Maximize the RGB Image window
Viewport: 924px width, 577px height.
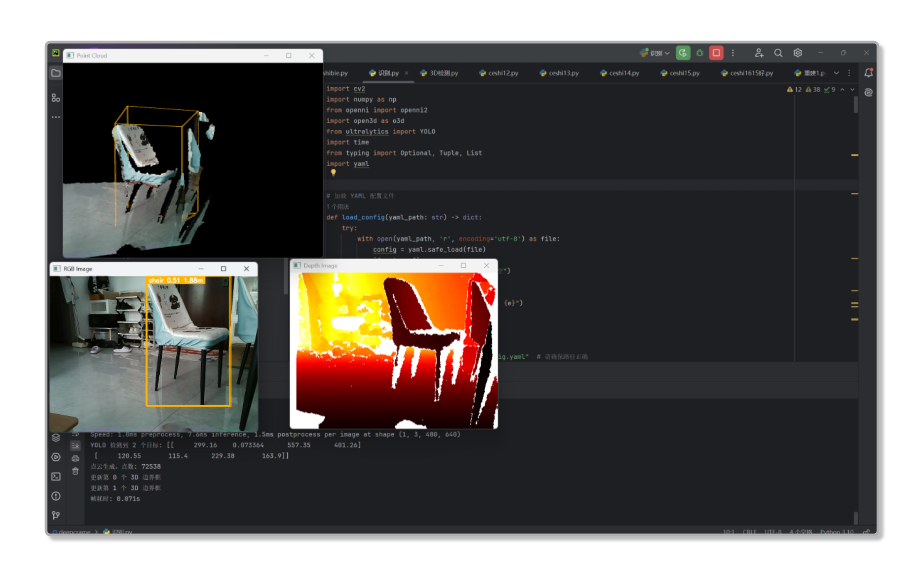click(x=224, y=269)
